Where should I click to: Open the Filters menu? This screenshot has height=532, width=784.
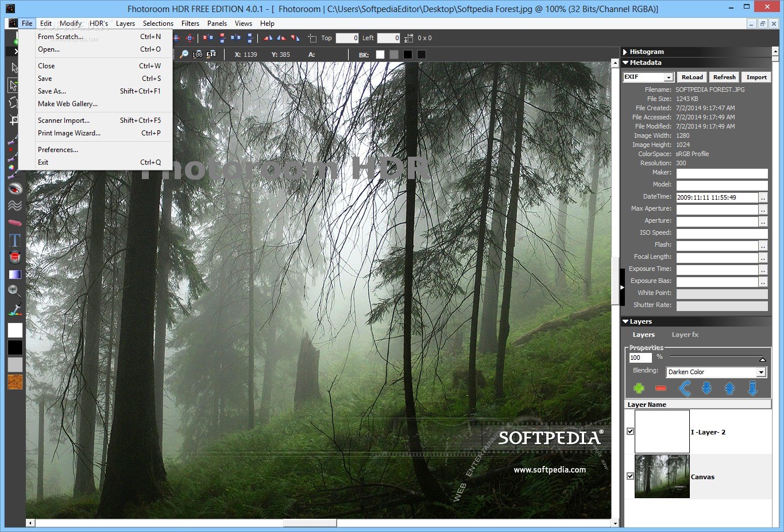pos(190,24)
